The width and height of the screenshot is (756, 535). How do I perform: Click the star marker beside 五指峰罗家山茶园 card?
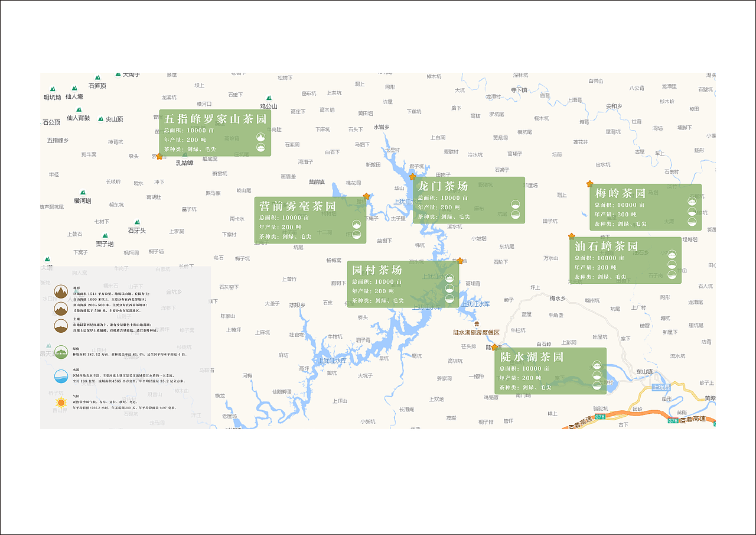point(159,156)
